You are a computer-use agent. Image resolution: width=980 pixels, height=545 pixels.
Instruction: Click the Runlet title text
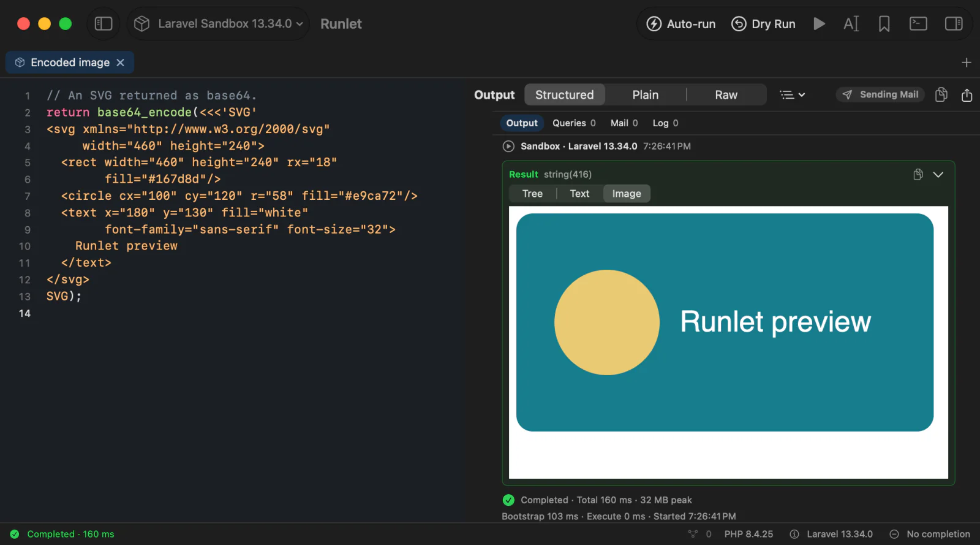341,24
